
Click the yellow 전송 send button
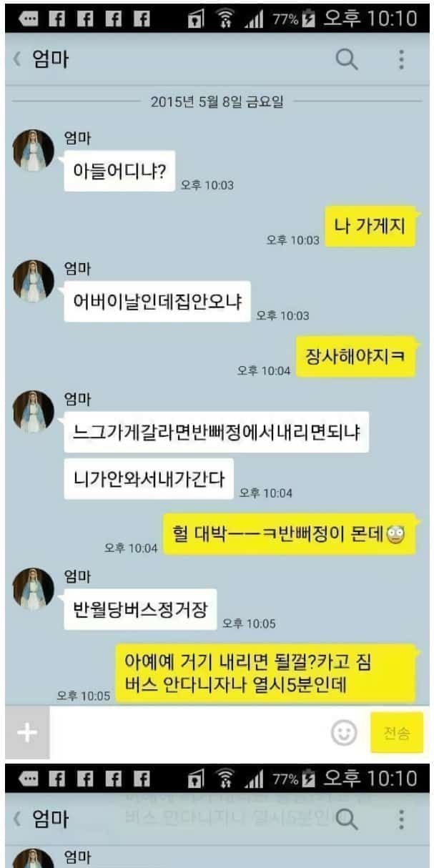[x=396, y=733]
